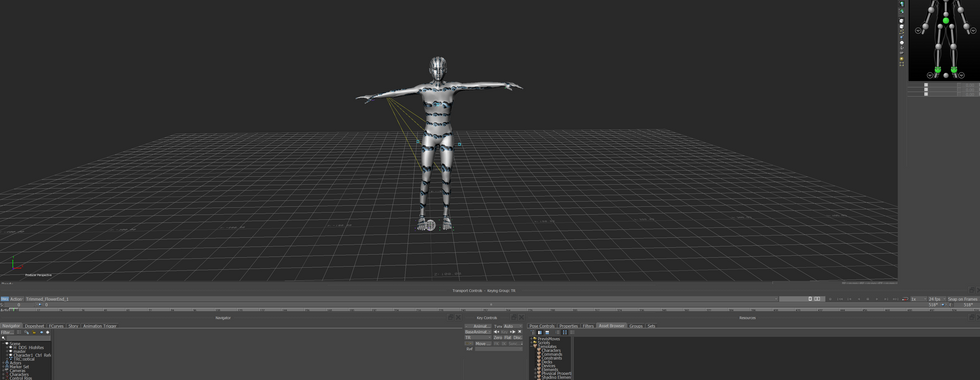Click the Ref field in Key Controls
980x380 pixels.
coord(498,349)
